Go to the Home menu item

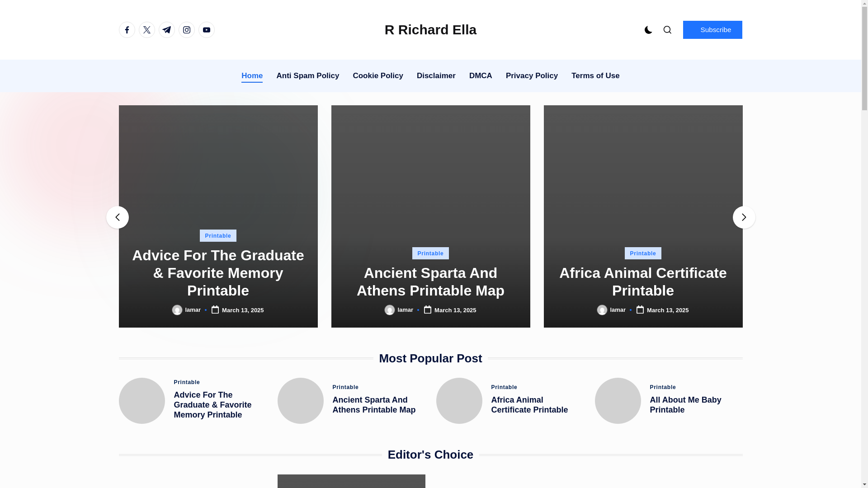click(x=252, y=76)
